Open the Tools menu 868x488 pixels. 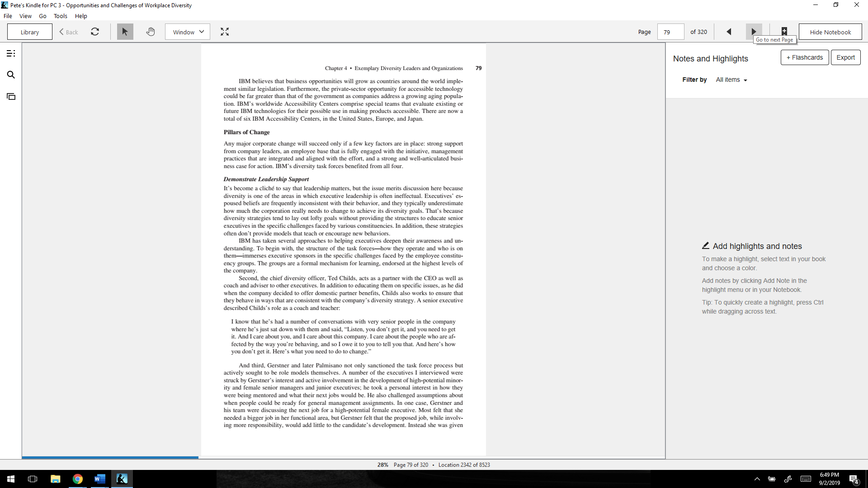61,16
